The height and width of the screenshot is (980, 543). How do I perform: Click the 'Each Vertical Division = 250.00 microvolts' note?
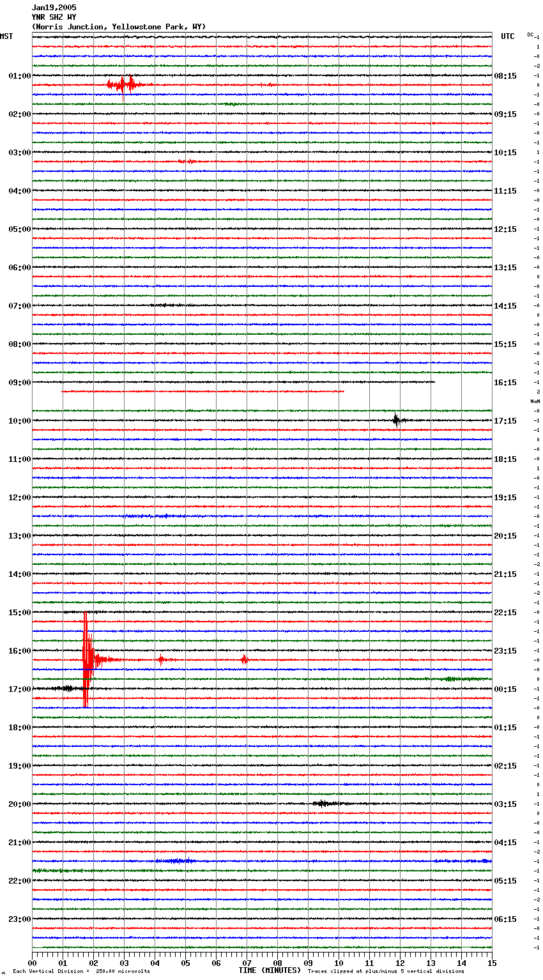point(81,972)
